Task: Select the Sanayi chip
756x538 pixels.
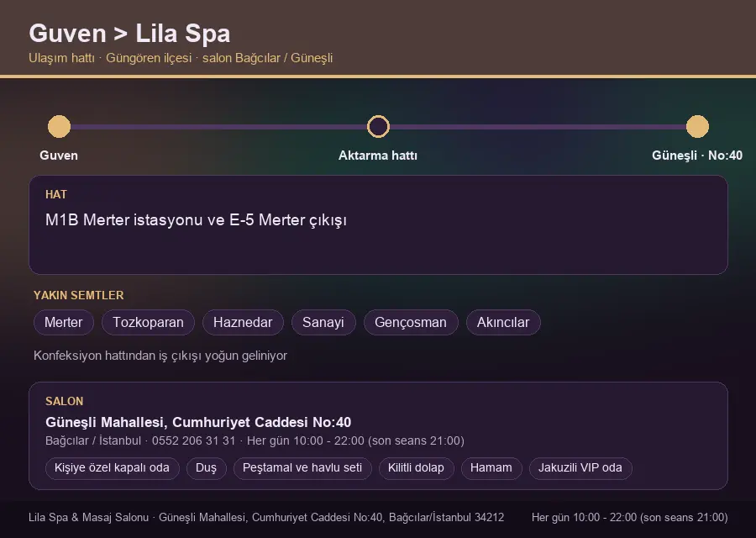Action: [323, 322]
